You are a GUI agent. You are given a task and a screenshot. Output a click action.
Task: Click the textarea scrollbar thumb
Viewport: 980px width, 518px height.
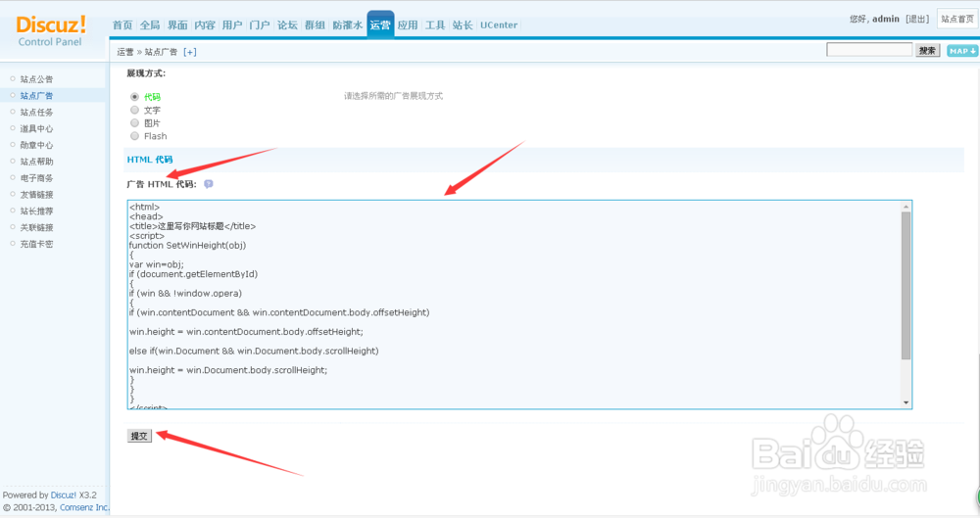tap(906, 286)
